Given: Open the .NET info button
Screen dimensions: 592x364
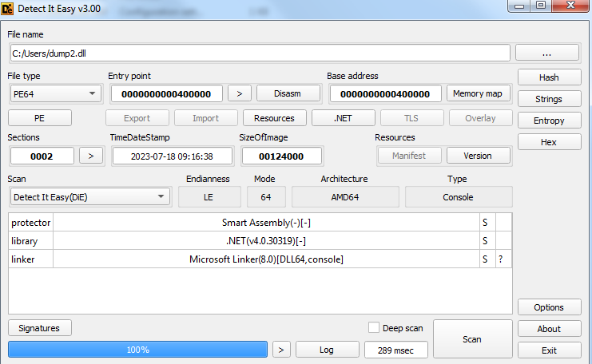Looking at the screenshot, I should (344, 118).
